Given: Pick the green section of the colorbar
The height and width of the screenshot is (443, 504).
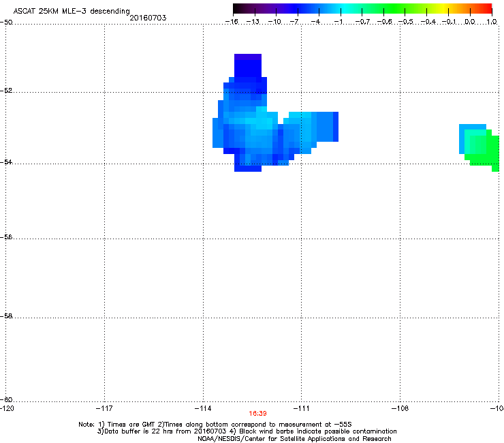Looking at the screenshot, I should point(395,9).
